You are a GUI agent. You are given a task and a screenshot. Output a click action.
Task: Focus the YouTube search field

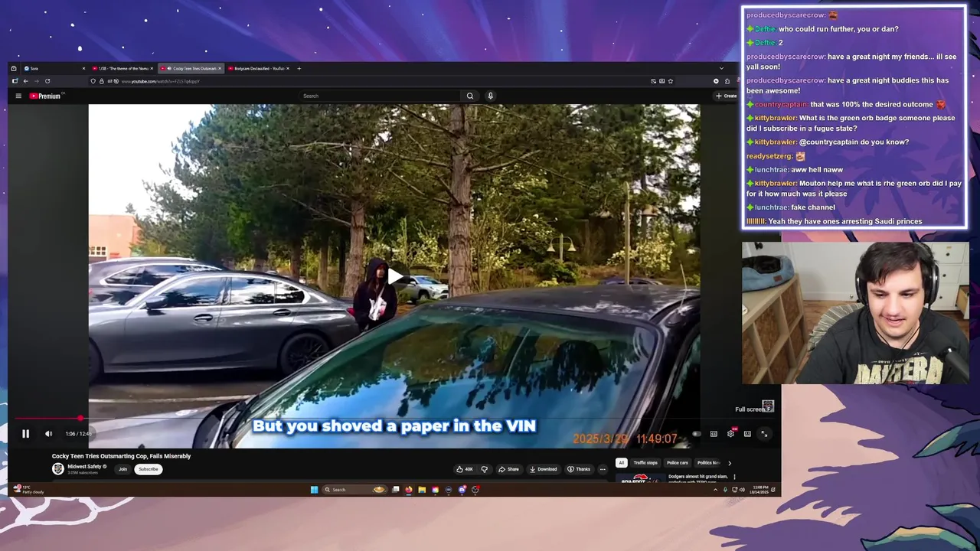(380, 96)
